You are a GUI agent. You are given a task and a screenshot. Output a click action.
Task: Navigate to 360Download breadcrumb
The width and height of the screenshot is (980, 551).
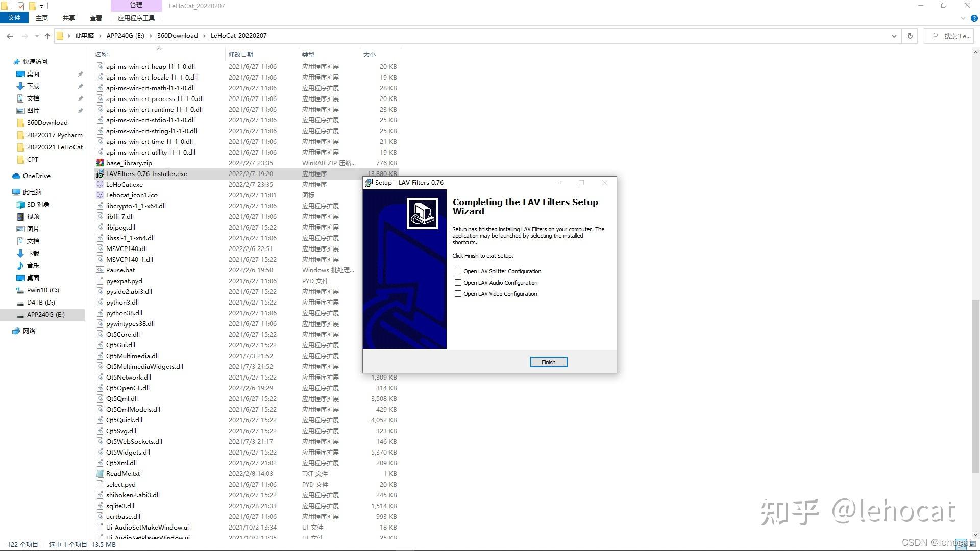(177, 36)
